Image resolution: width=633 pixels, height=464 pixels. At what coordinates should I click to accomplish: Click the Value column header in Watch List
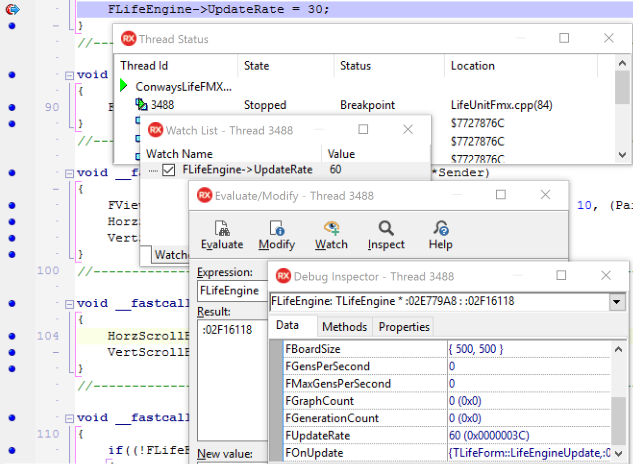point(376,154)
